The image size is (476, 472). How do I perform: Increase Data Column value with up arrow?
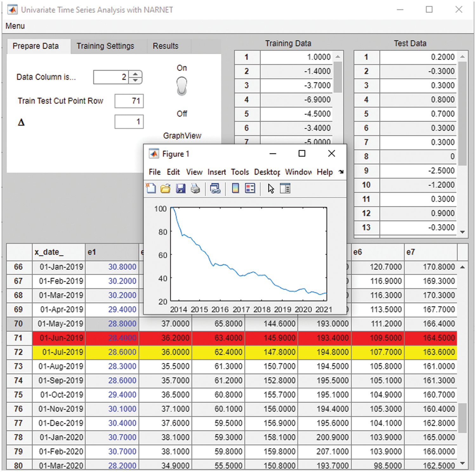tap(136, 74)
